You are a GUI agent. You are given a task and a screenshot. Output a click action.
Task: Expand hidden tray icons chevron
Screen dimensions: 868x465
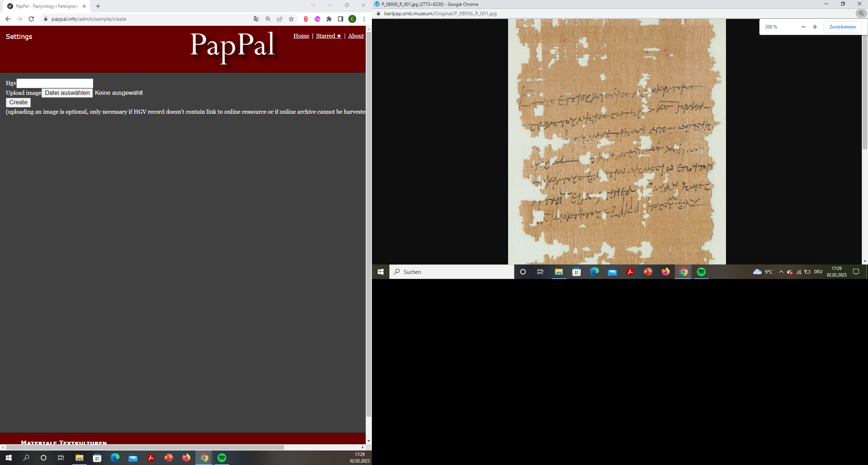click(781, 272)
